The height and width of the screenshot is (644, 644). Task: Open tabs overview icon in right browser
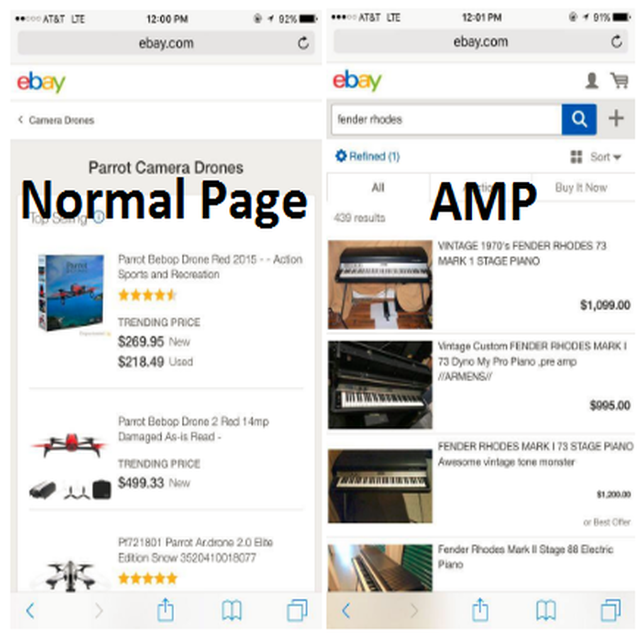(x=611, y=610)
